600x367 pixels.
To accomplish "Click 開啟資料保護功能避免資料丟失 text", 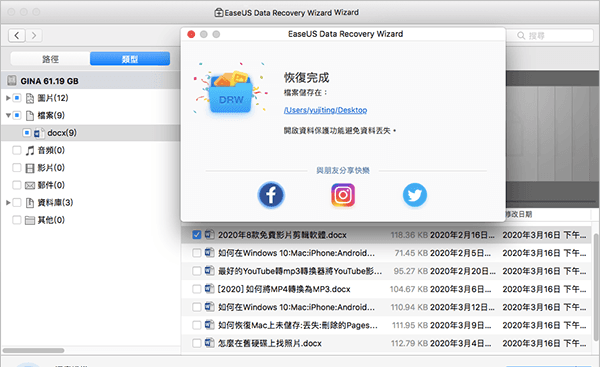I will 339,131.
